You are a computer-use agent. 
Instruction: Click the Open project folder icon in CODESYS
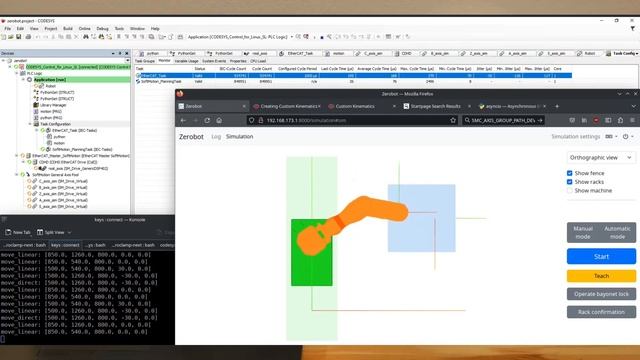tap(11, 37)
